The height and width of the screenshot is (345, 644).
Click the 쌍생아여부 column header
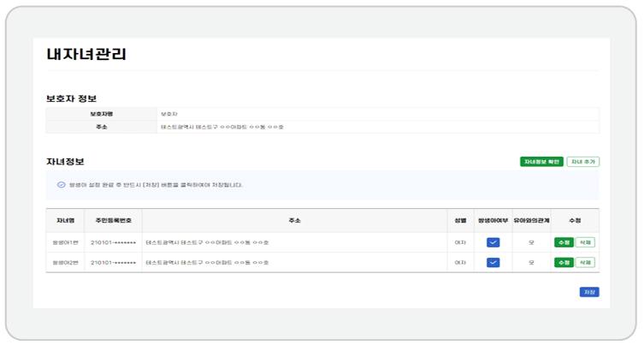point(493,220)
